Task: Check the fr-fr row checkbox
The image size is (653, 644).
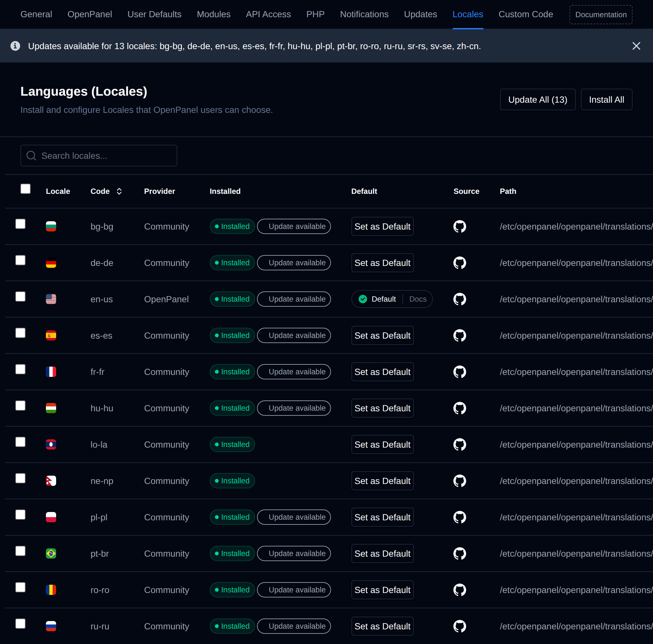Action: point(20,369)
